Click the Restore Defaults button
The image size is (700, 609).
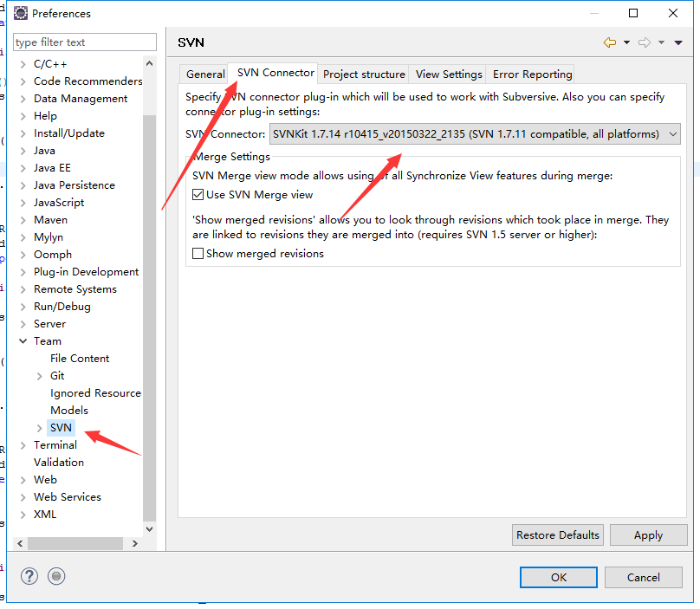[x=558, y=534]
